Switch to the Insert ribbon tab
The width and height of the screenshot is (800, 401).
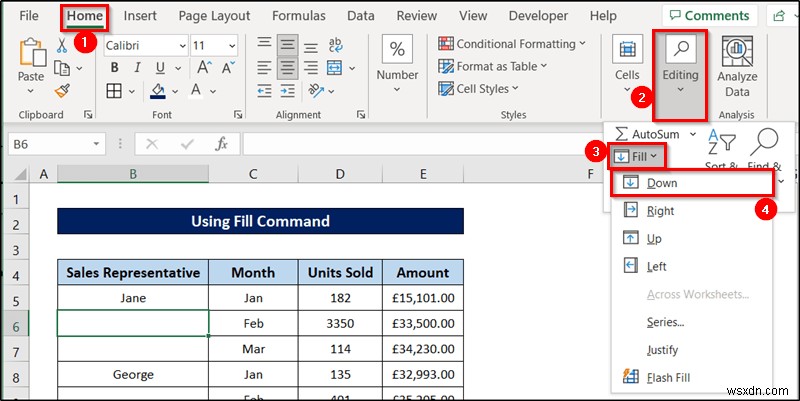[140, 16]
